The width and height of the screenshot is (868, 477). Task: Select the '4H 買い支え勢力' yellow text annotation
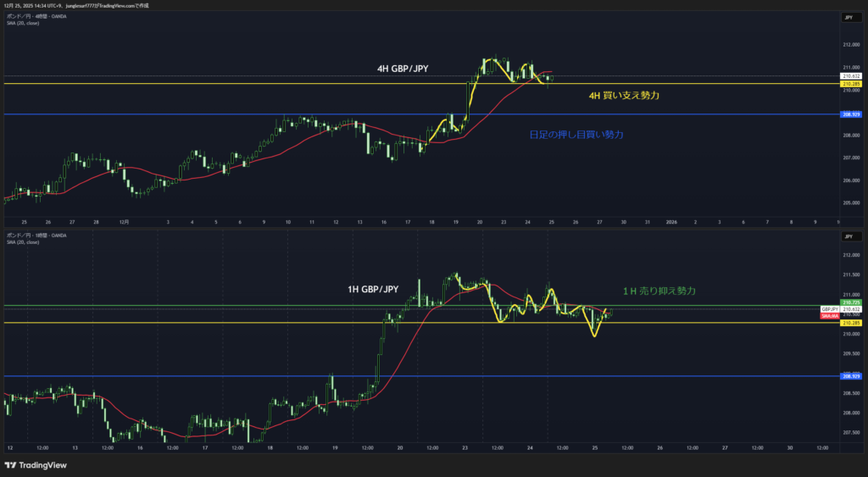click(x=624, y=97)
